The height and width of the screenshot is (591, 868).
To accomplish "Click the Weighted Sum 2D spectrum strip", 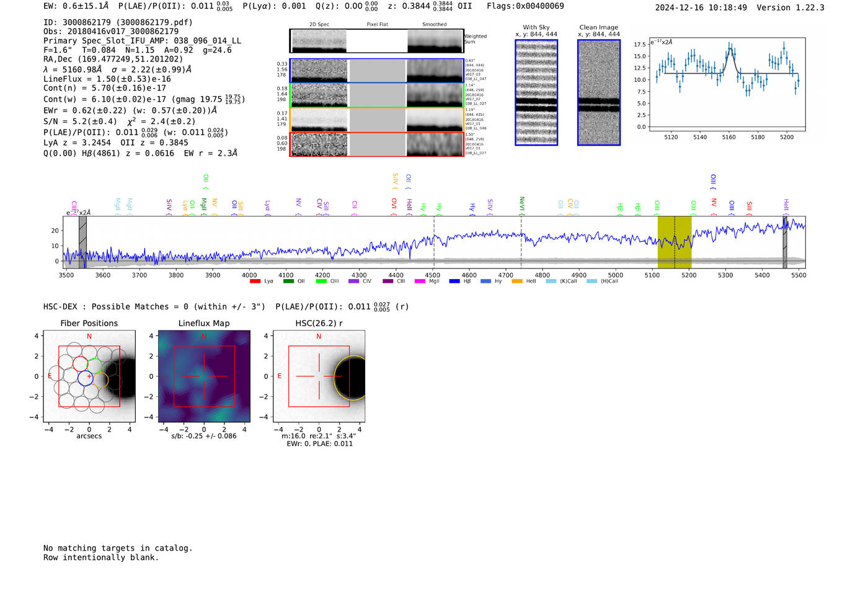I will [377, 41].
